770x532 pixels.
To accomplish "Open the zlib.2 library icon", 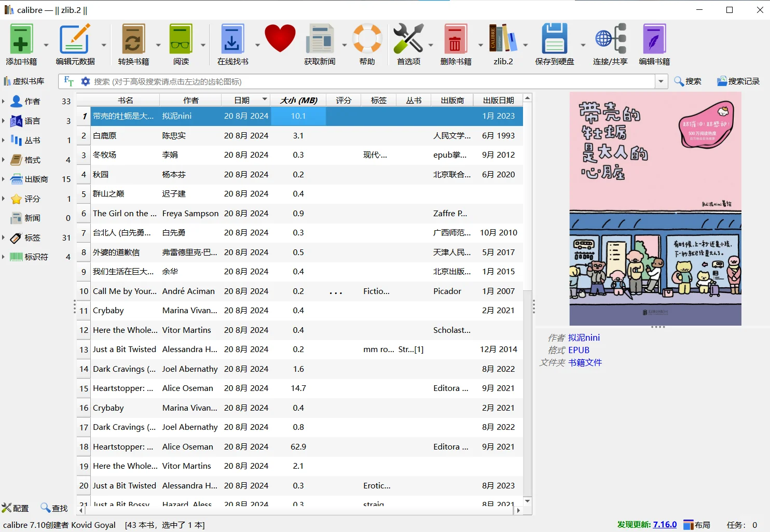I will click(x=503, y=39).
